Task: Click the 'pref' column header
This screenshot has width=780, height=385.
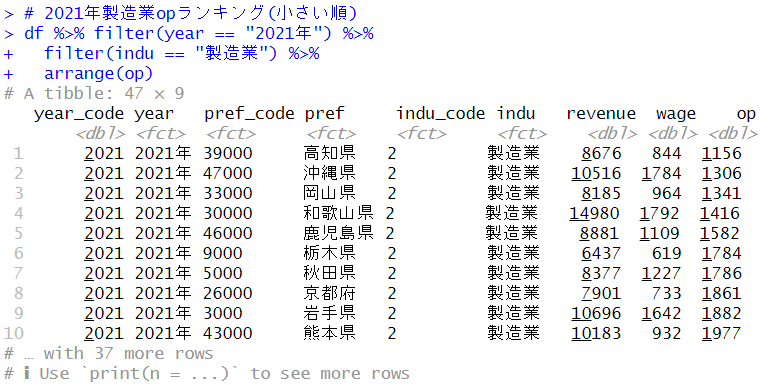Action: 324,114
